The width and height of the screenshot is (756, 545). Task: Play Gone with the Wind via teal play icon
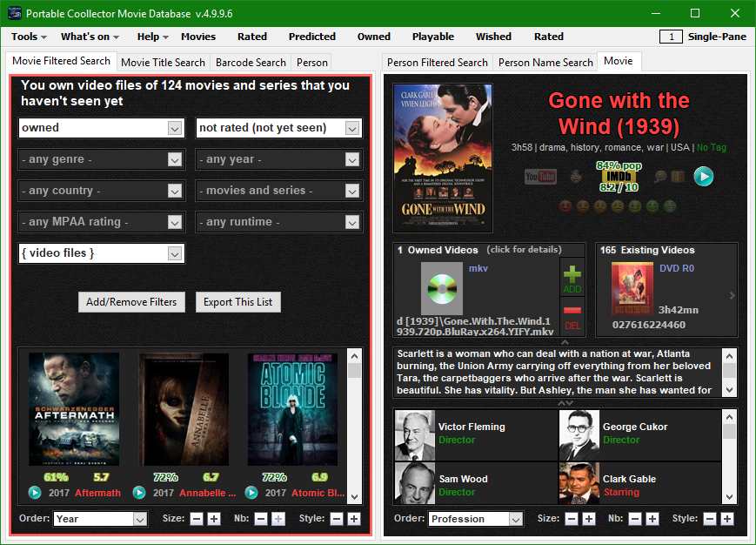(704, 176)
